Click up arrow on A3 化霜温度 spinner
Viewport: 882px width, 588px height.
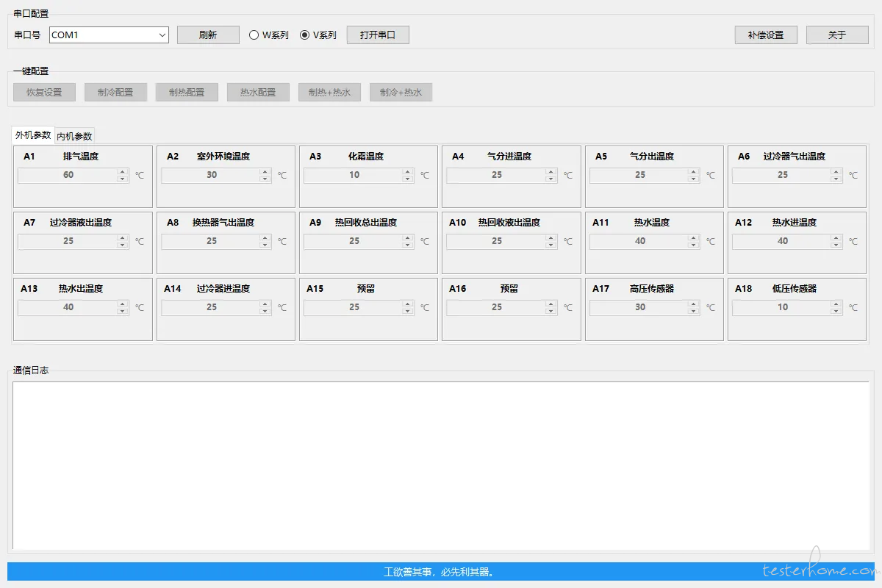407,172
